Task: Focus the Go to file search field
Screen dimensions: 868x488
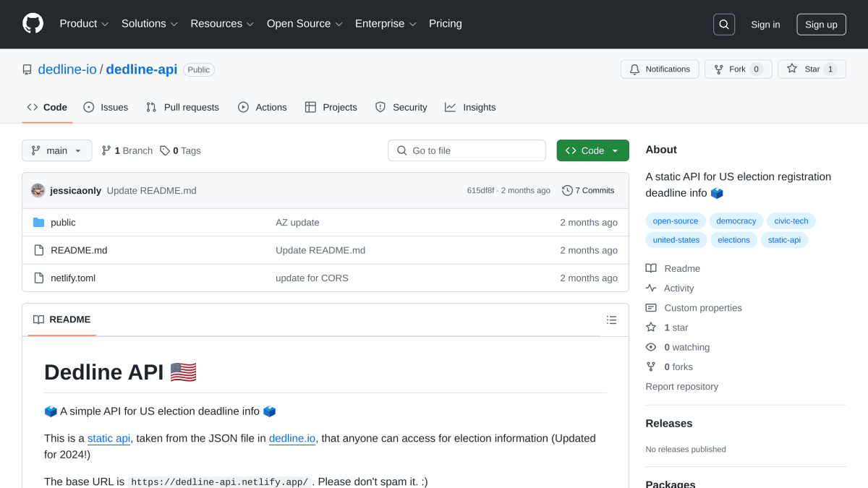Action: coord(467,150)
